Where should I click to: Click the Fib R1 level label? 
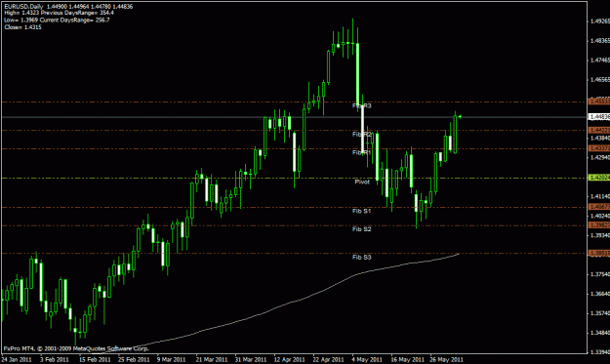[x=362, y=152]
